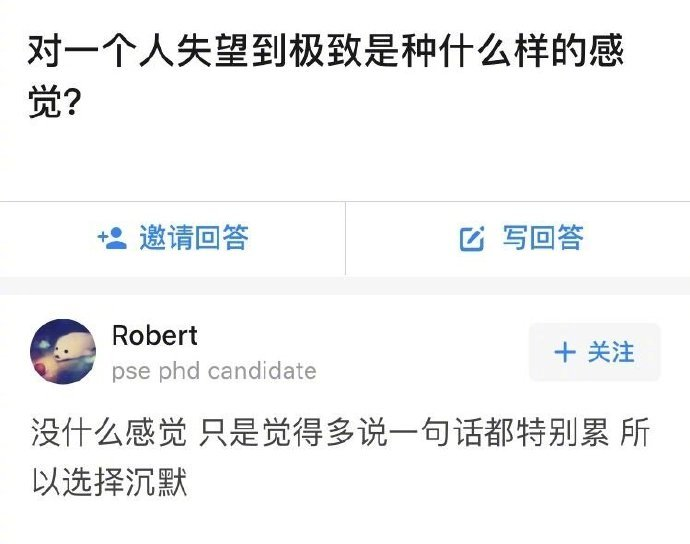Tap the write answer pencil icon
Screen dimensions: 690x544
[x=471, y=238]
